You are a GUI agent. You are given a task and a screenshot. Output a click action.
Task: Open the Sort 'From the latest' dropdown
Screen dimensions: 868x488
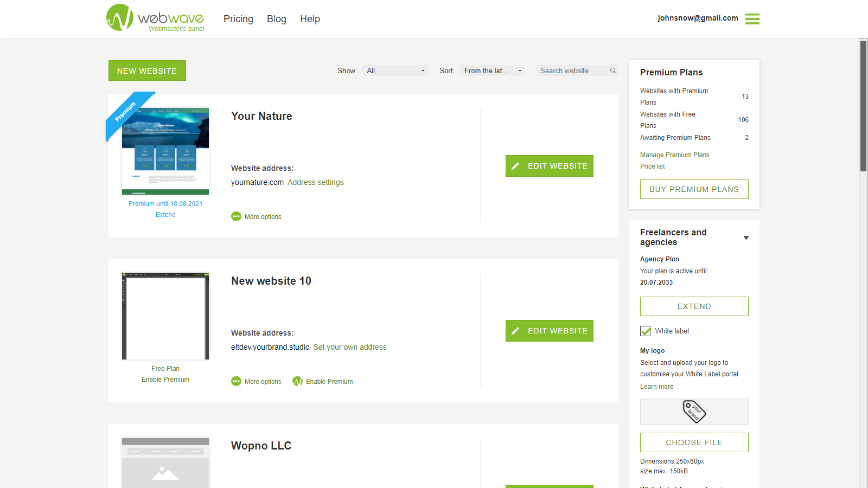pos(492,70)
